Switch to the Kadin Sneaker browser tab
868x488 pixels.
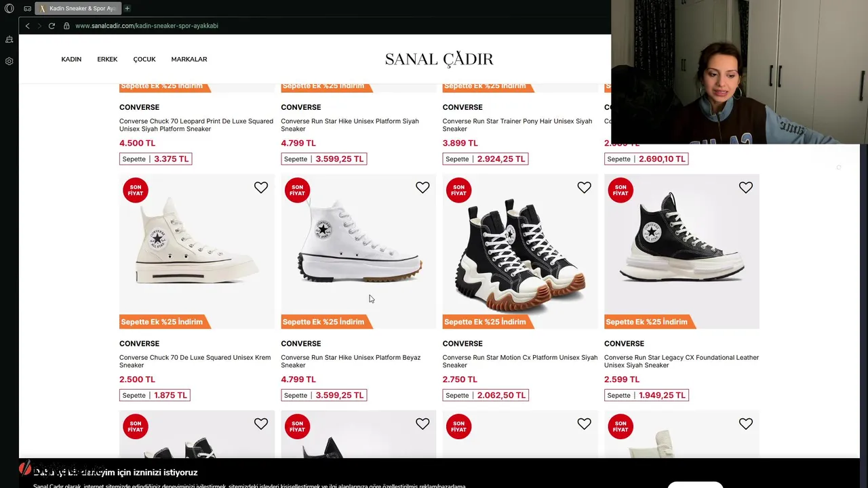(x=78, y=9)
